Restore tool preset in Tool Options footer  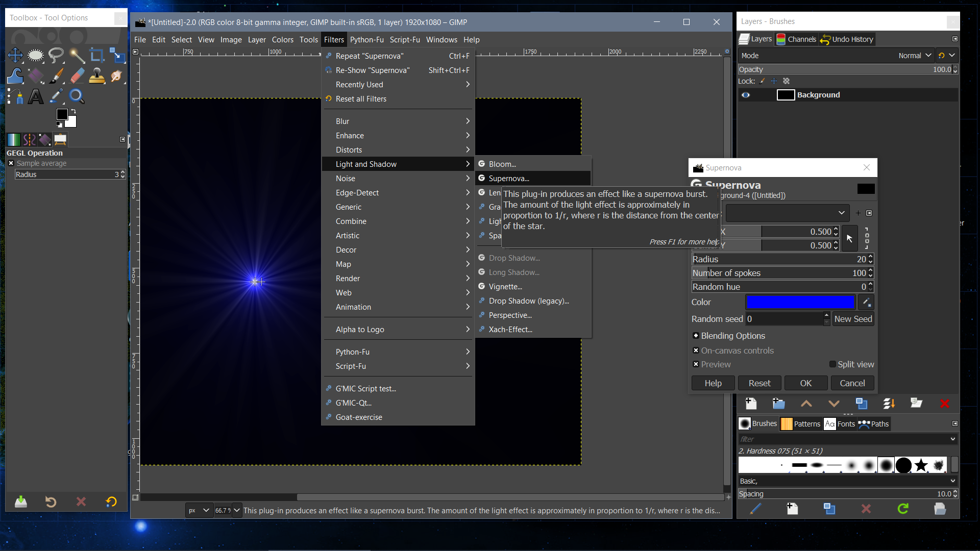[x=51, y=502]
